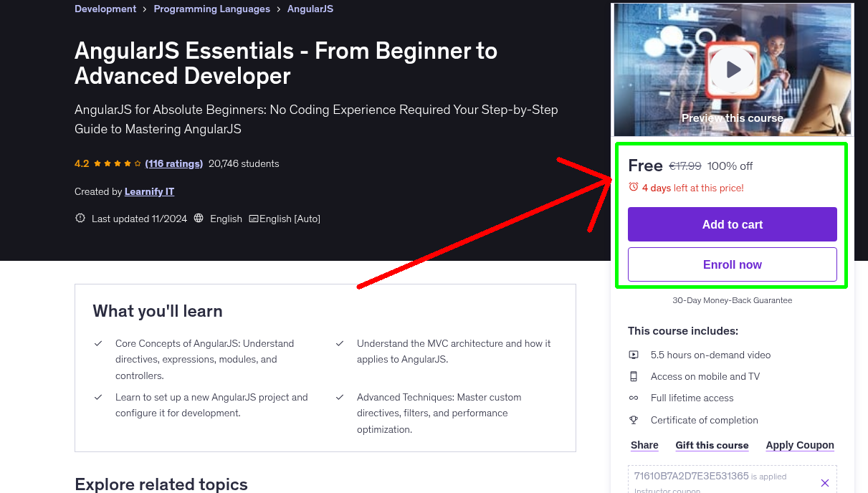
Task: Add the course to cart
Action: tap(732, 224)
